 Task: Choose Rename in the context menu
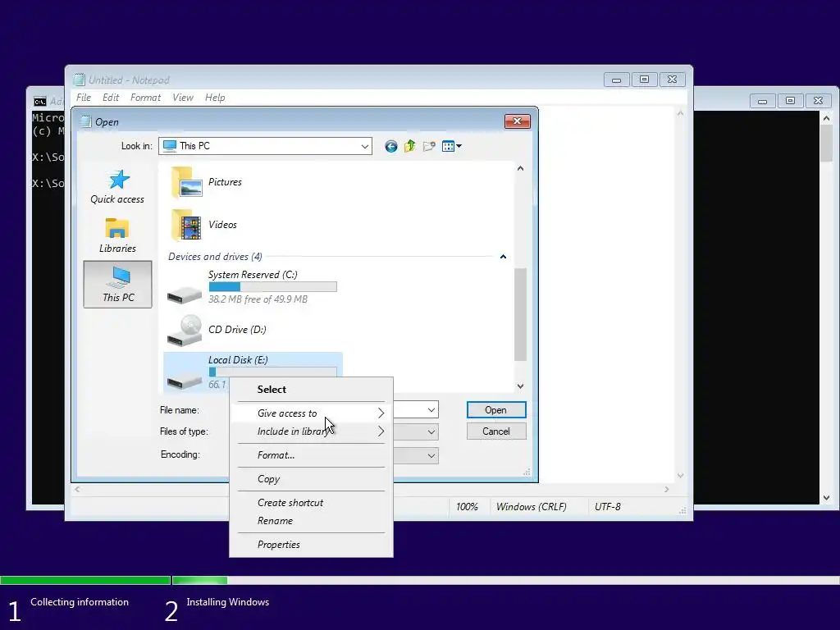[311, 521]
